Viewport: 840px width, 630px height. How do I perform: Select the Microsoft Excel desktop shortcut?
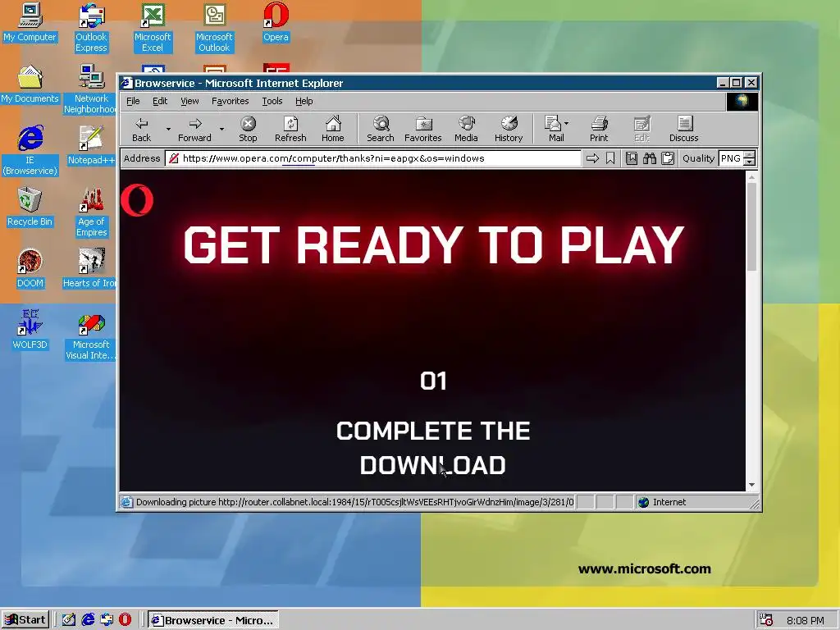coord(152,27)
